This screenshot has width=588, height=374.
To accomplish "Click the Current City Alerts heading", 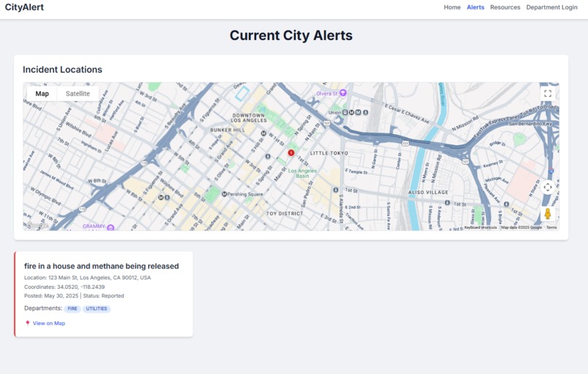I will coord(291,35).
